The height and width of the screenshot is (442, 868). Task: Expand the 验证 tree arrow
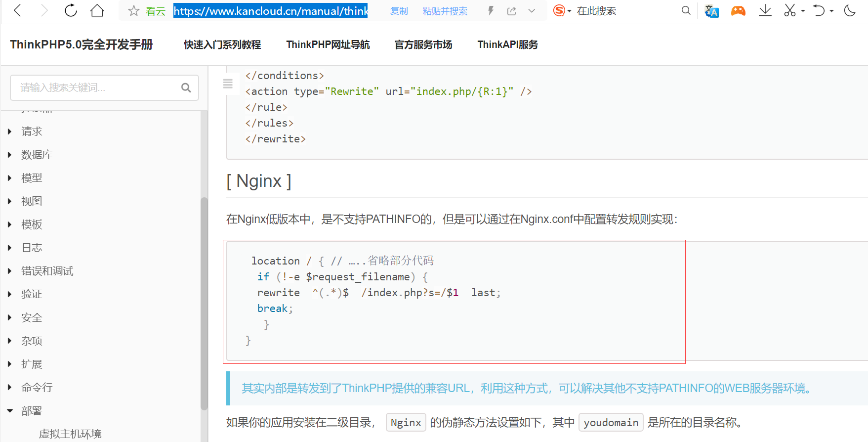tap(9, 294)
